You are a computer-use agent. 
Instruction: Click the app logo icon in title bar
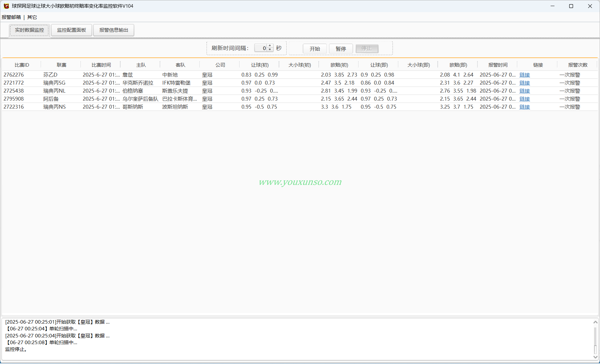6,6
